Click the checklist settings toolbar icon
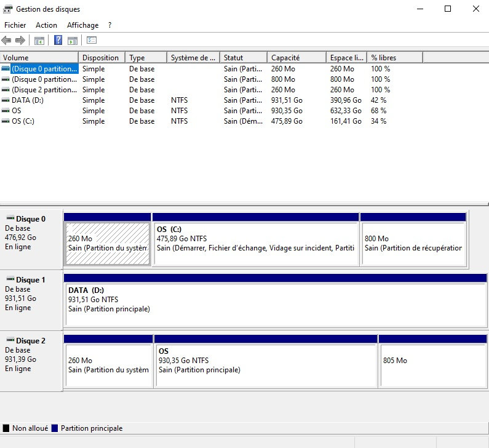Image resolution: width=489 pixels, height=448 pixels. (x=92, y=41)
